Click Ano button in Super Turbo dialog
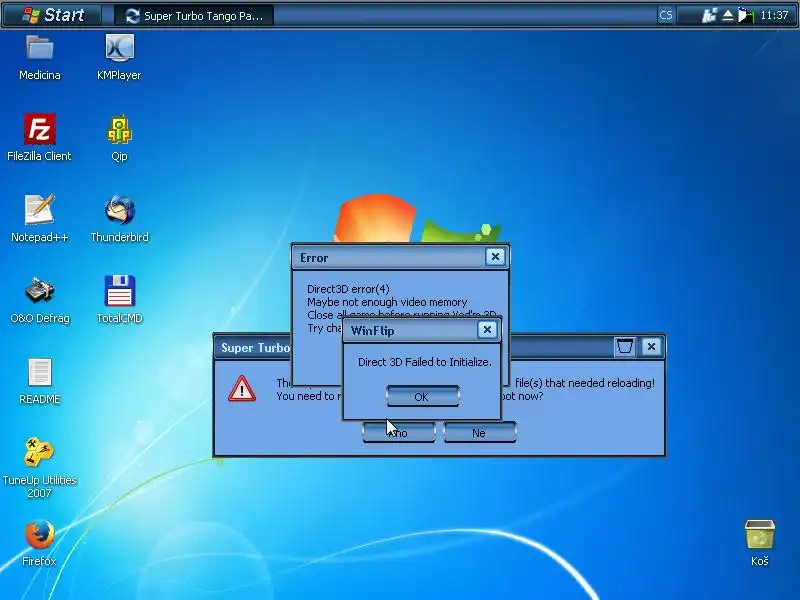 pos(399,433)
